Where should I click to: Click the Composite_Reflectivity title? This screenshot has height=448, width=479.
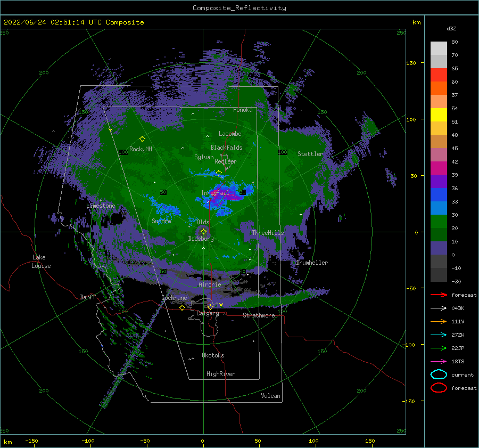[x=240, y=8]
